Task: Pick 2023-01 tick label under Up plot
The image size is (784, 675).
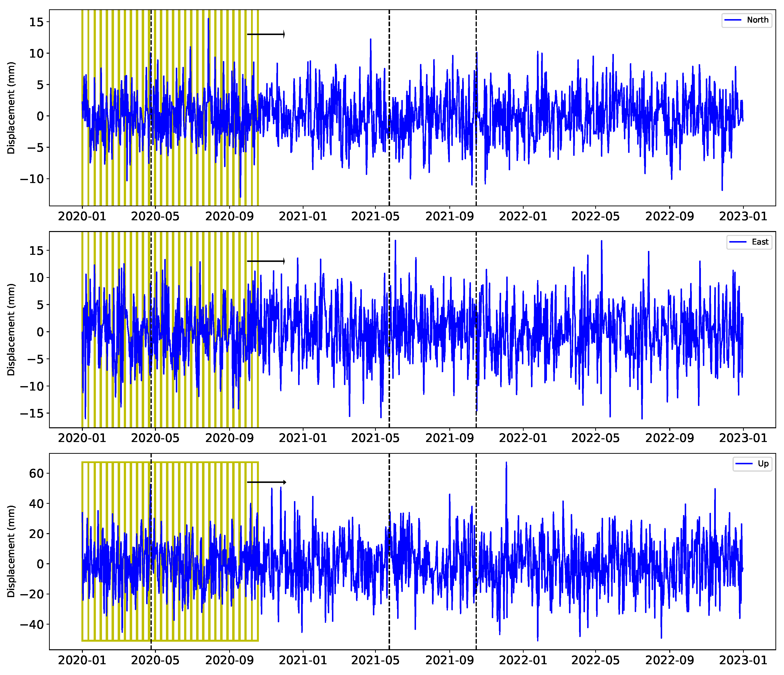Action: click(x=743, y=660)
